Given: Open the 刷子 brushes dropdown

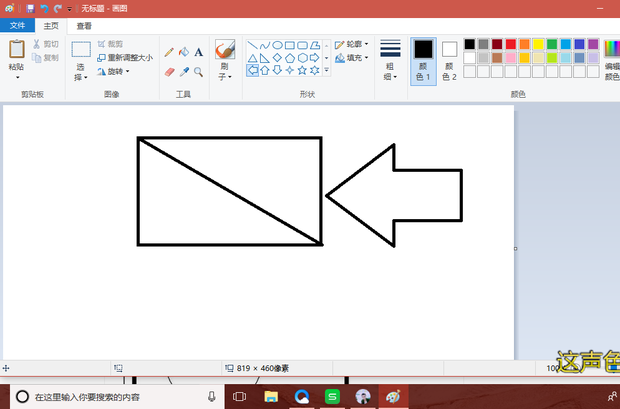Looking at the screenshot, I should (225, 61).
